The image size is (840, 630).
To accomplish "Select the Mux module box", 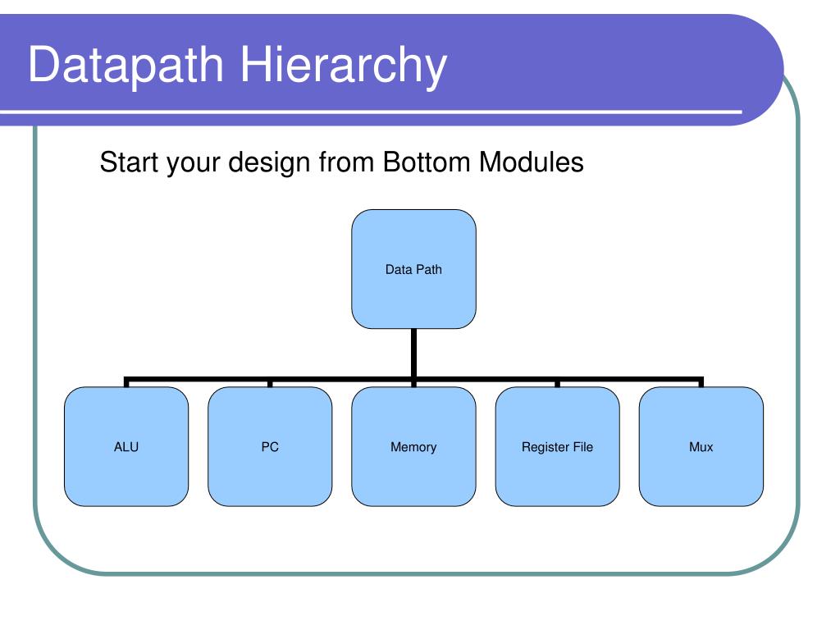I will point(701,446).
